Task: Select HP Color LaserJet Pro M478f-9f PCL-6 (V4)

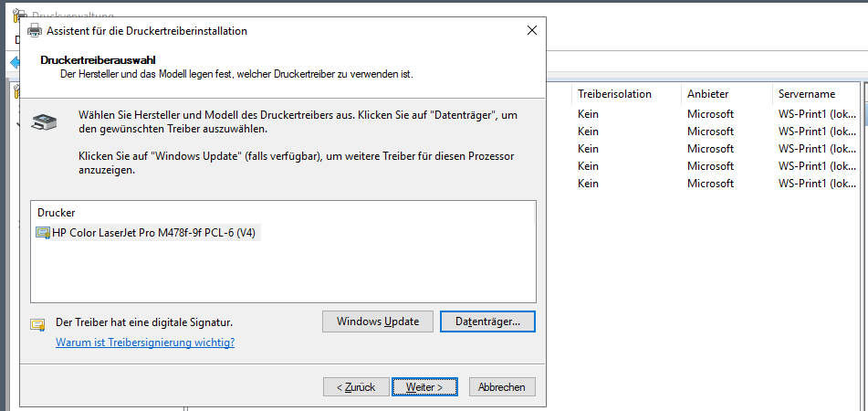Action: [154, 233]
